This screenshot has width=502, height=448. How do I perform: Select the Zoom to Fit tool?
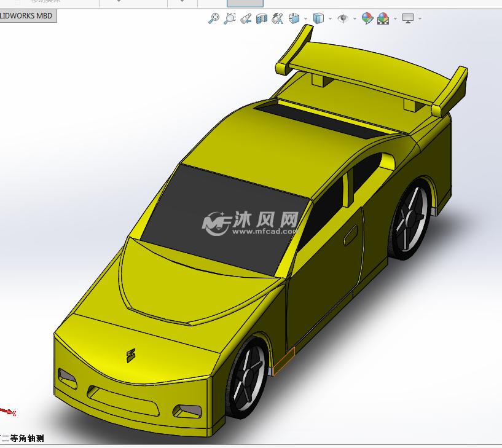(x=212, y=18)
